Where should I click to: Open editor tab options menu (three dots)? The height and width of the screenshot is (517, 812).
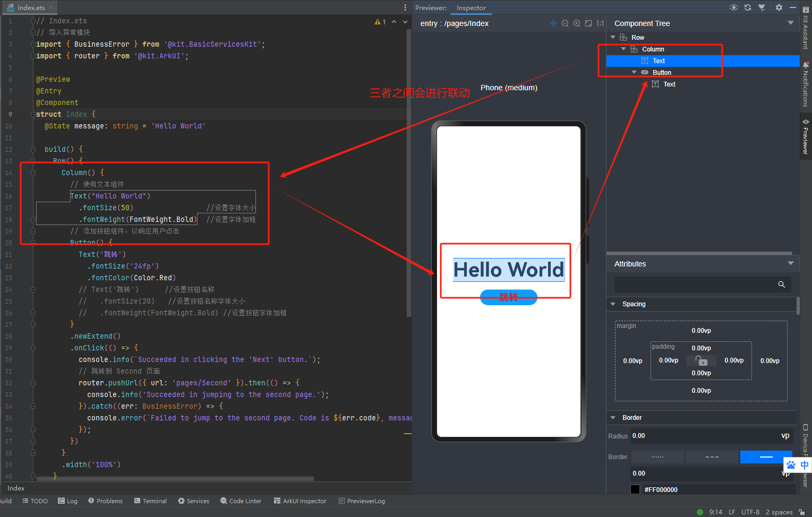pos(405,7)
